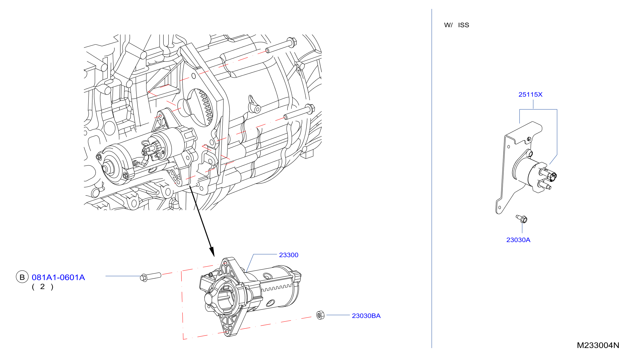Click part number 25115X label
This screenshot has width=644, height=357.
(x=530, y=95)
